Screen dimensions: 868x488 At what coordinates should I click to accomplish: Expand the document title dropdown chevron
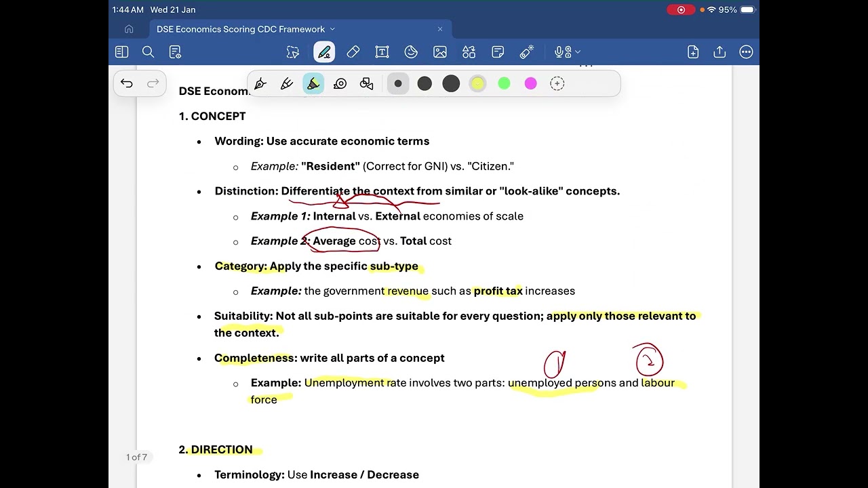(x=332, y=29)
